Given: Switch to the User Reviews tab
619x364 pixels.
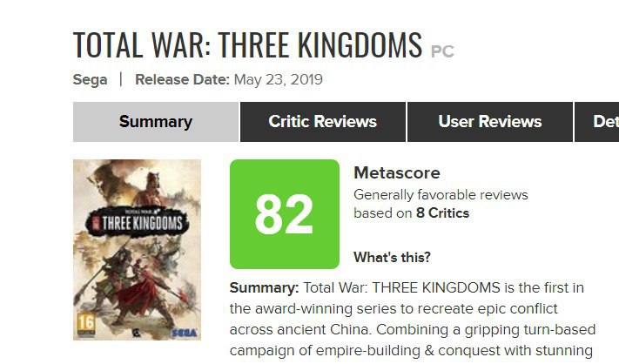Looking at the screenshot, I should tap(489, 122).
